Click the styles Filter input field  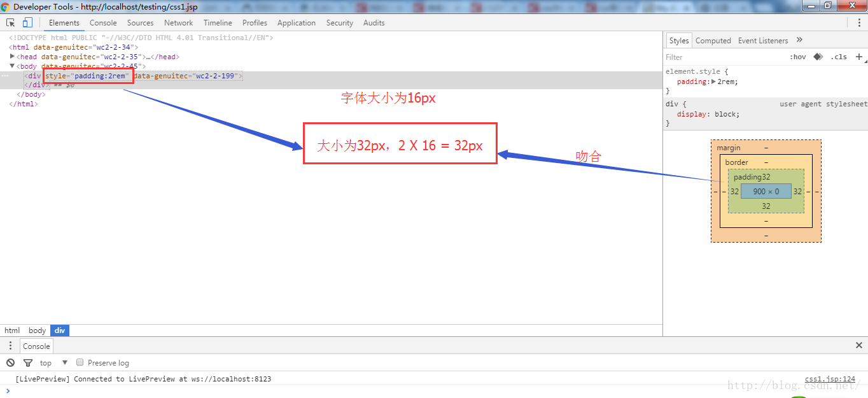coord(725,57)
